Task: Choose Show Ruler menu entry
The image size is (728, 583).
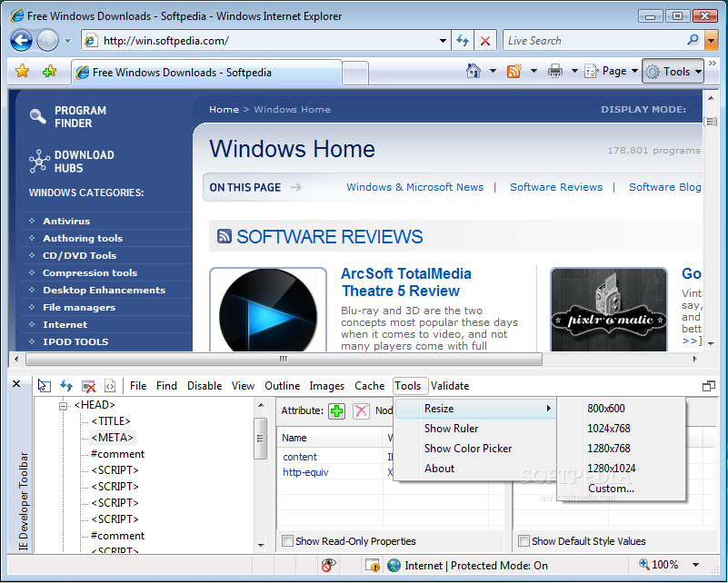Action: tap(475, 428)
